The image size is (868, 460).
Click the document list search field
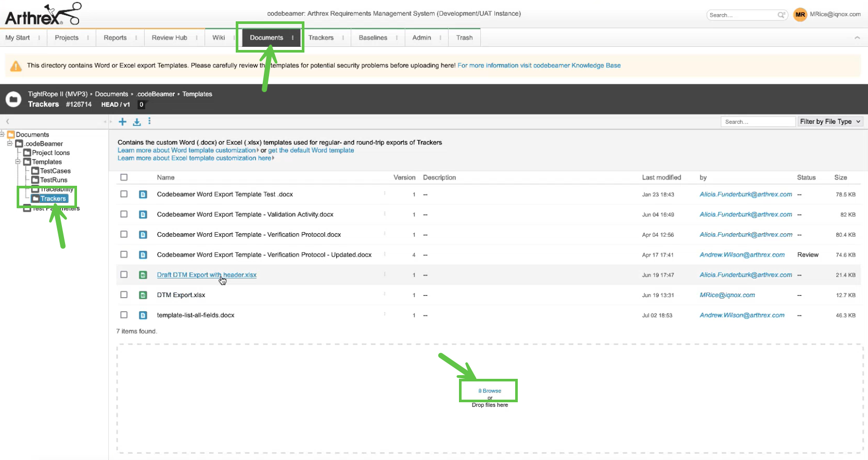[x=758, y=122]
